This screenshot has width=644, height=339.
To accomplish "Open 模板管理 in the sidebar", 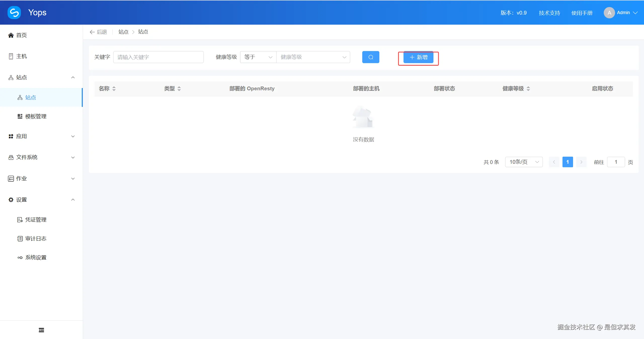I will [x=36, y=116].
